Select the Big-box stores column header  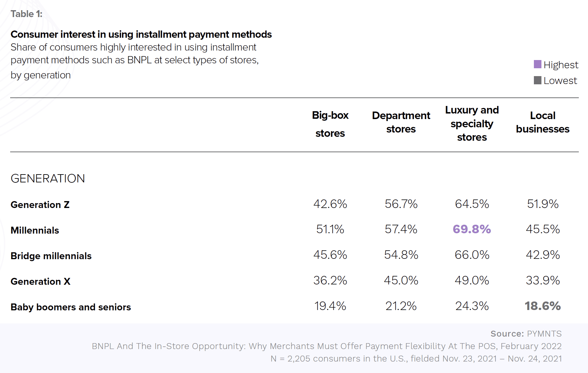click(x=330, y=124)
